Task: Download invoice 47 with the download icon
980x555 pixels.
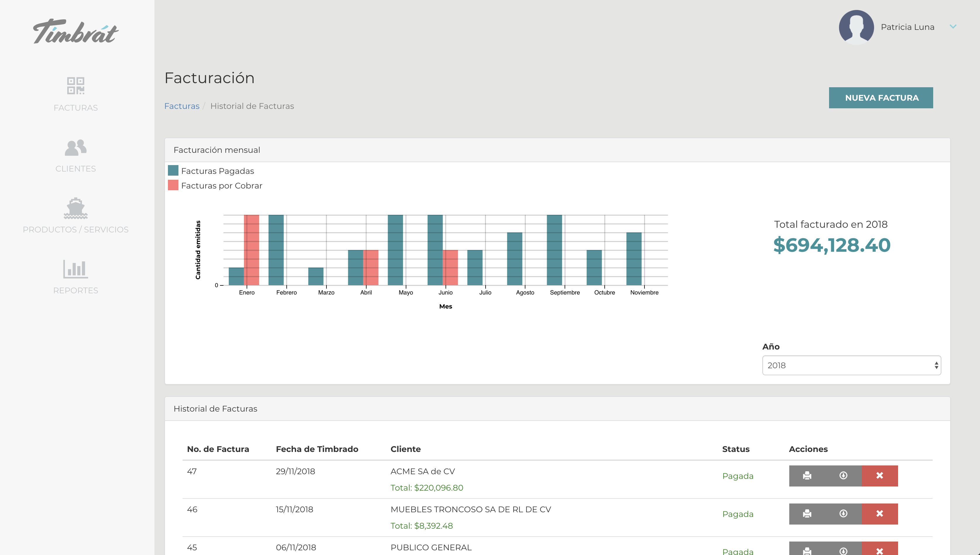Action: point(843,475)
